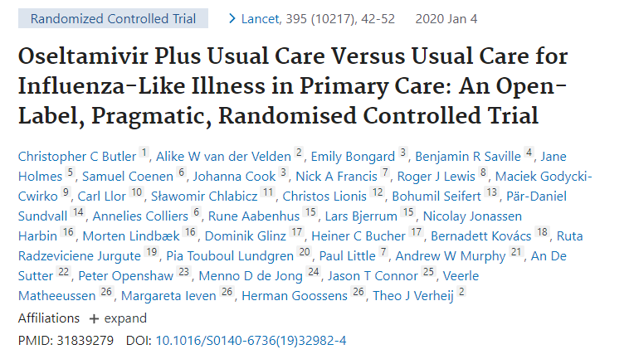This screenshot has height=364, width=634.
Task: Open author Herman Goossens
Action: (x=281, y=296)
